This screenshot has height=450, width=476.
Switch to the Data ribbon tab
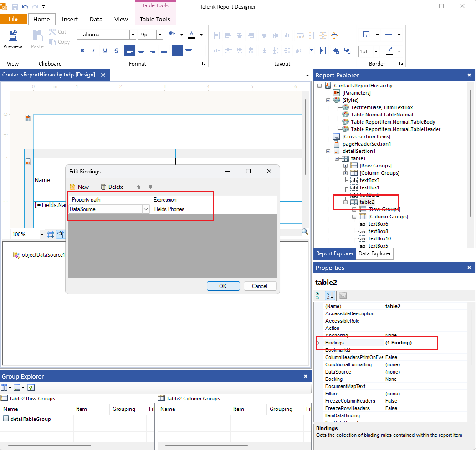pos(96,19)
